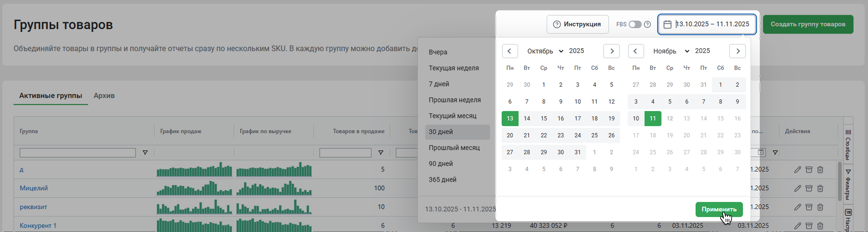
Task: Click the date range field 13.10.2025 – 11.11.2025
Action: tap(707, 24)
